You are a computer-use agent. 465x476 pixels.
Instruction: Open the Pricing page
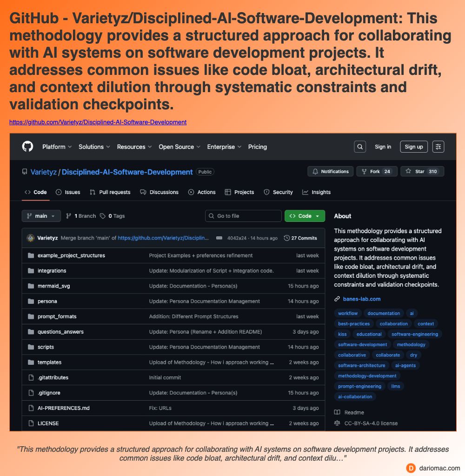click(x=257, y=147)
